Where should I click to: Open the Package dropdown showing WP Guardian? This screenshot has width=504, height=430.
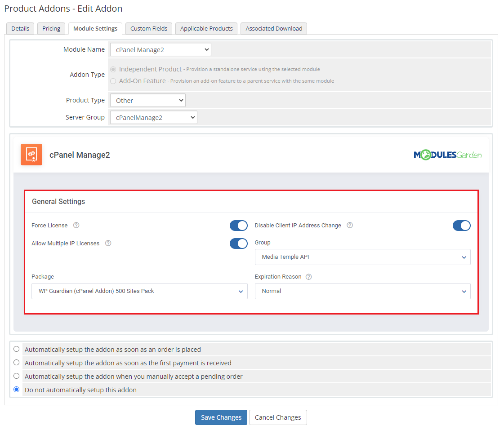139,291
